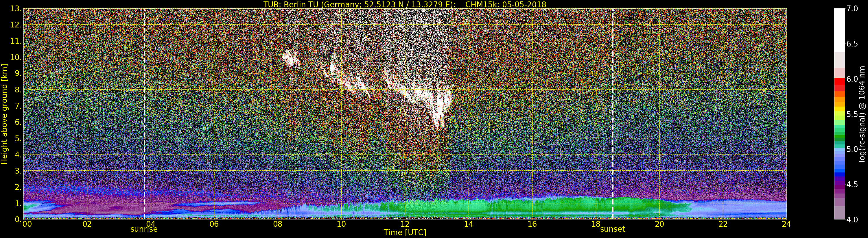
Task: Click the height tick label '2.'
Action: click(18, 187)
